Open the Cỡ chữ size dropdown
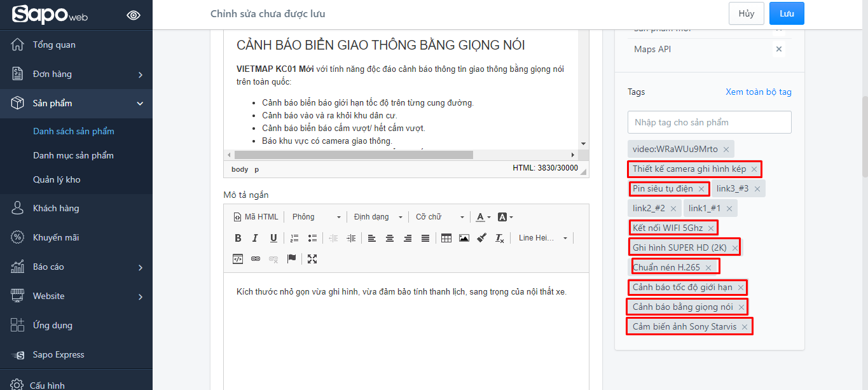This screenshot has width=868, height=390. pyautogui.click(x=439, y=217)
